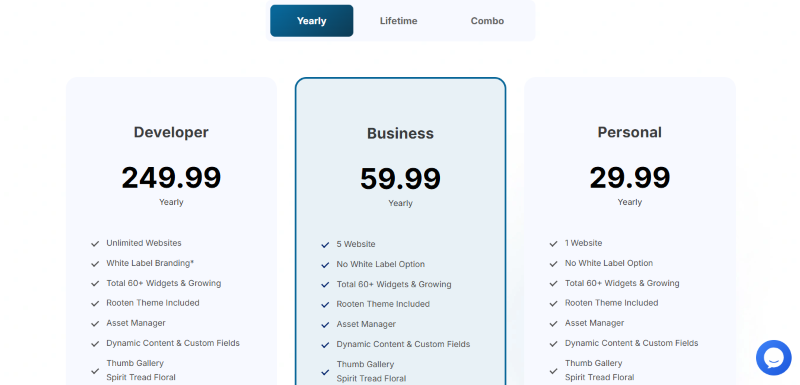
Task: Click Personal's Asset Manager checkmark
Action: click(x=554, y=324)
